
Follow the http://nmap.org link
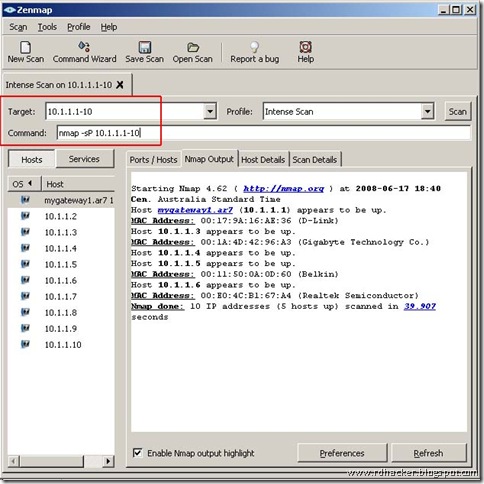283,189
